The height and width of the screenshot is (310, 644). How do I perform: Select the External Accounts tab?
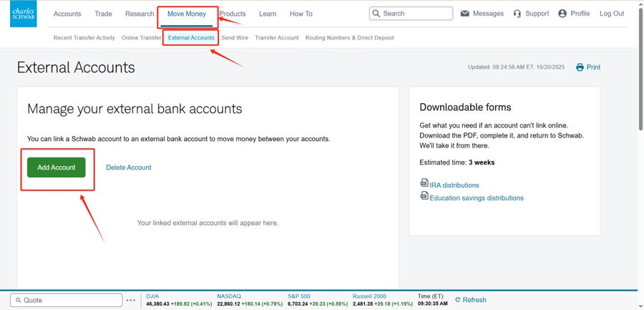[191, 38]
